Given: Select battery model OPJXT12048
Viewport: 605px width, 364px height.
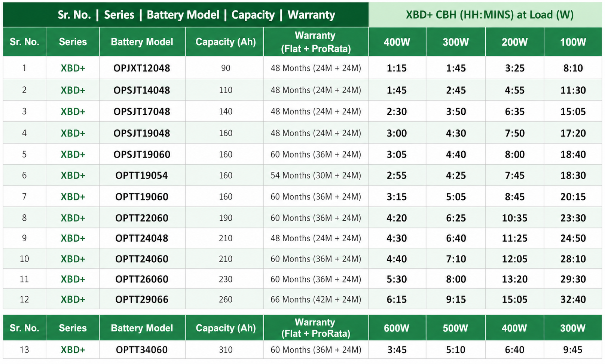Looking at the screenshot, I should 142,68.
